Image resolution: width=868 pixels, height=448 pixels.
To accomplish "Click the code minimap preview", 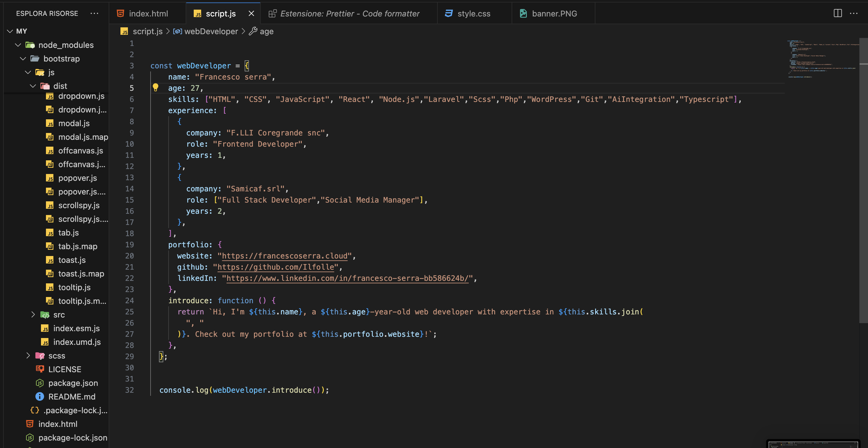I will coord(822,59).
